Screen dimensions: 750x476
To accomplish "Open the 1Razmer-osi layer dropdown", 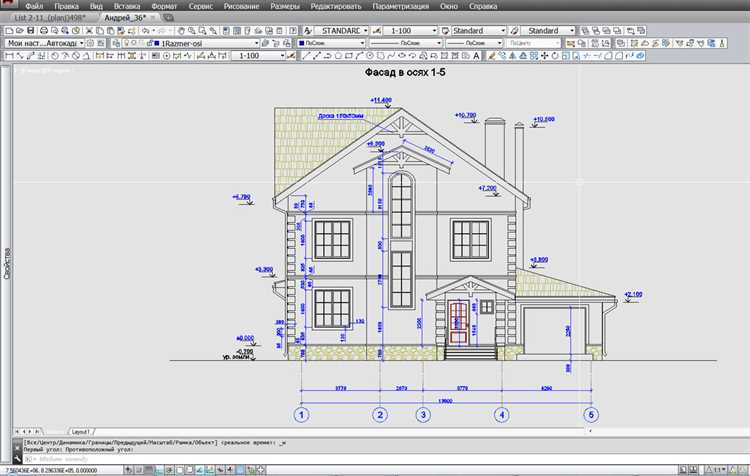I will click(256, 44).
